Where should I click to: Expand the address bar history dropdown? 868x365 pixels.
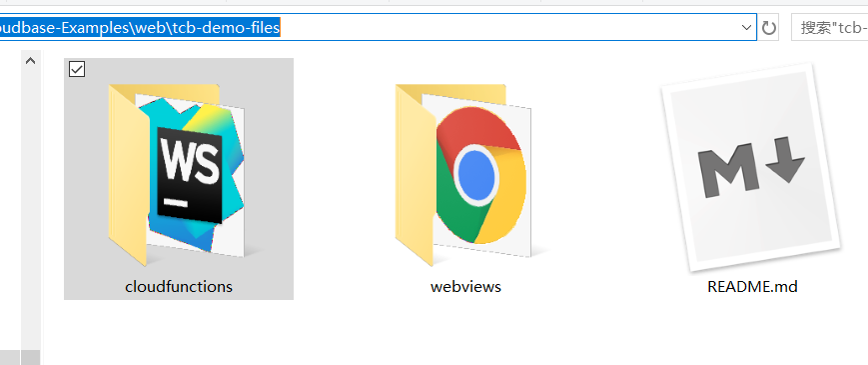[x=746, y=28]
